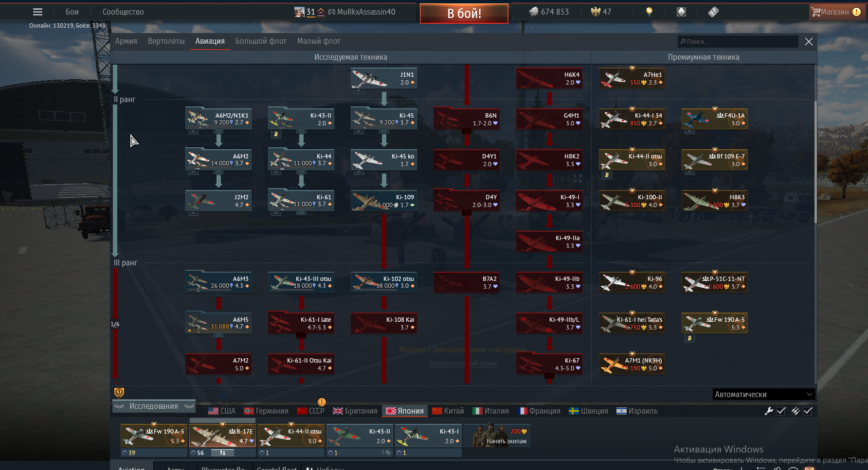
Task: Click the orange alert badge above СССР
Action: click(x=322, y=402)
